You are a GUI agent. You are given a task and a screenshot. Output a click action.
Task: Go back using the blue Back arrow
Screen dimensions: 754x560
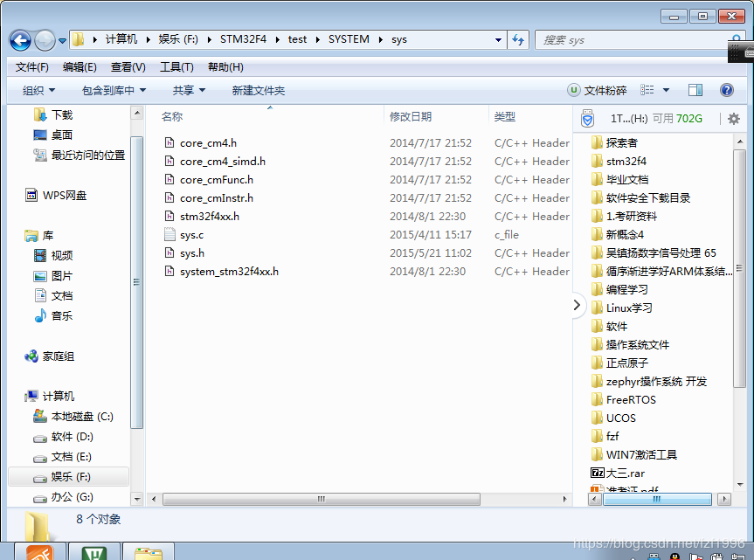click(20, 40)
